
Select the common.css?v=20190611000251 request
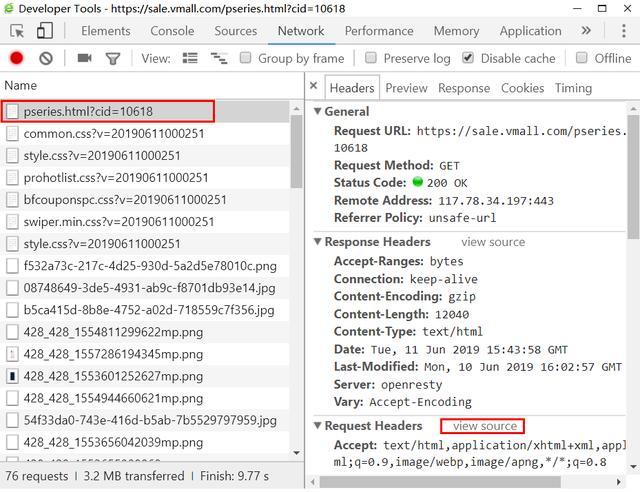coord(145,134)
